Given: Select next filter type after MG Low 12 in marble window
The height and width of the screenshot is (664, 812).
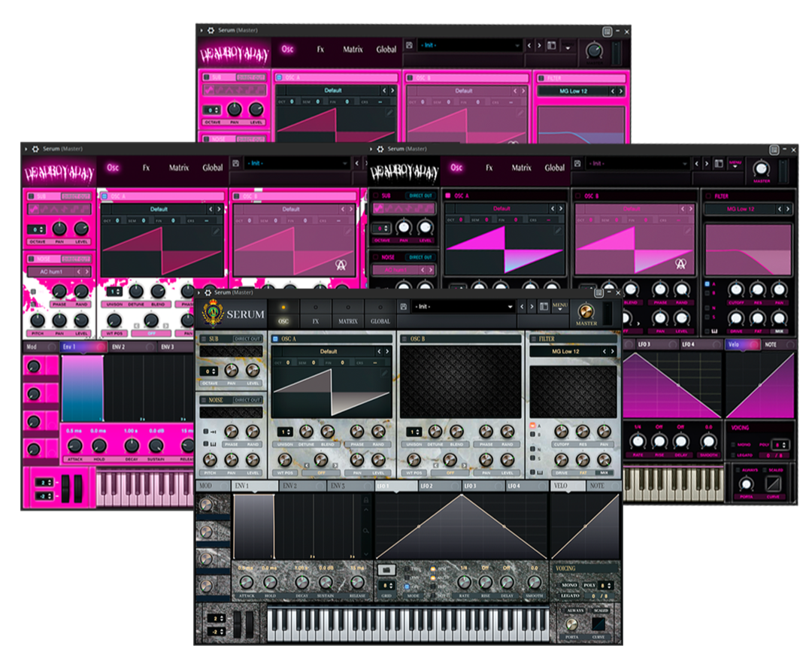Looking at the screenshot, I should click(613, 351).
